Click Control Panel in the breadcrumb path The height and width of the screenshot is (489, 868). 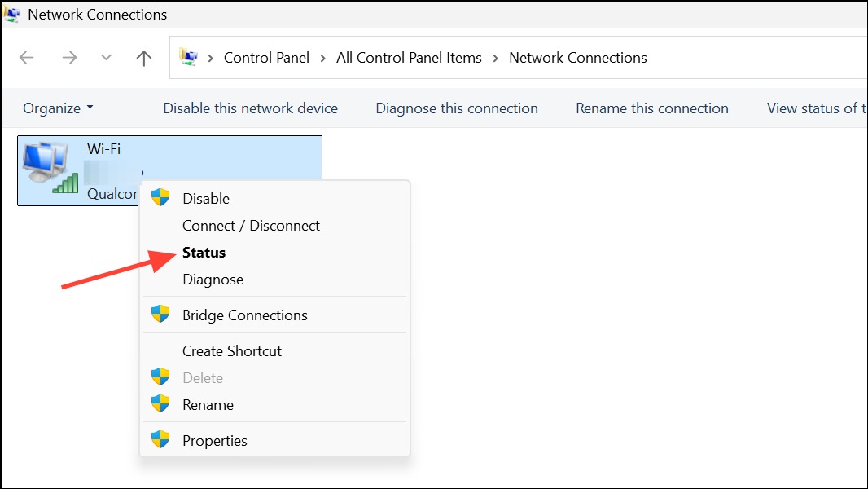266,58
